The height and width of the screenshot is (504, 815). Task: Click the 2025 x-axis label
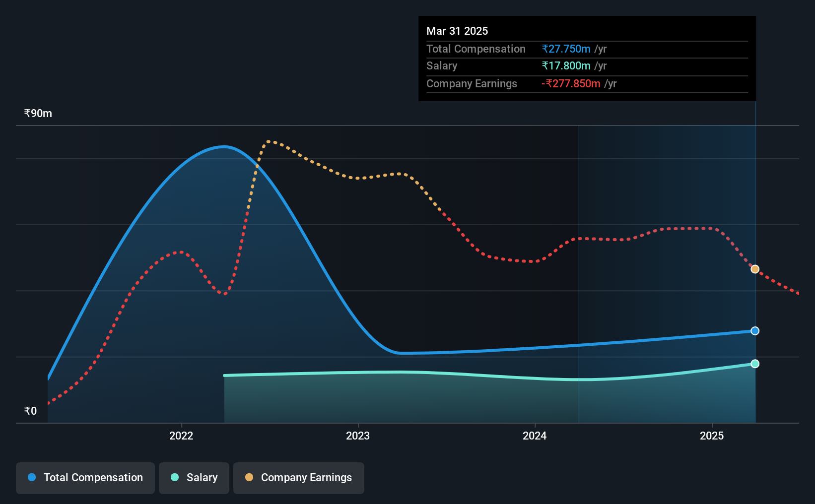(712, 436)
